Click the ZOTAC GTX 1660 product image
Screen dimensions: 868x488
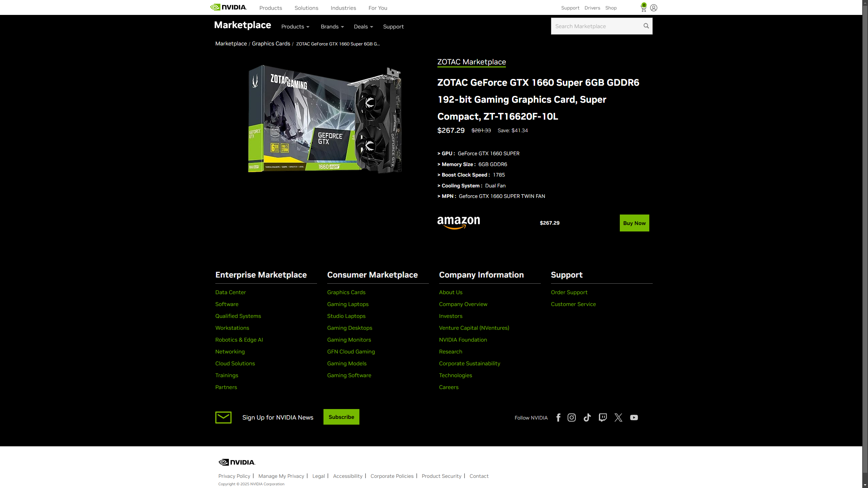[325, 119]
